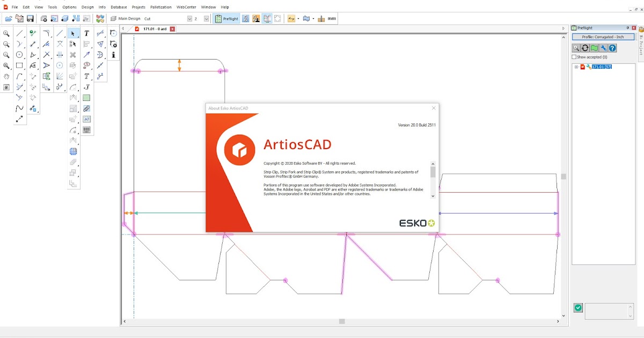Open the WebCenter menu

coord(187,7)
